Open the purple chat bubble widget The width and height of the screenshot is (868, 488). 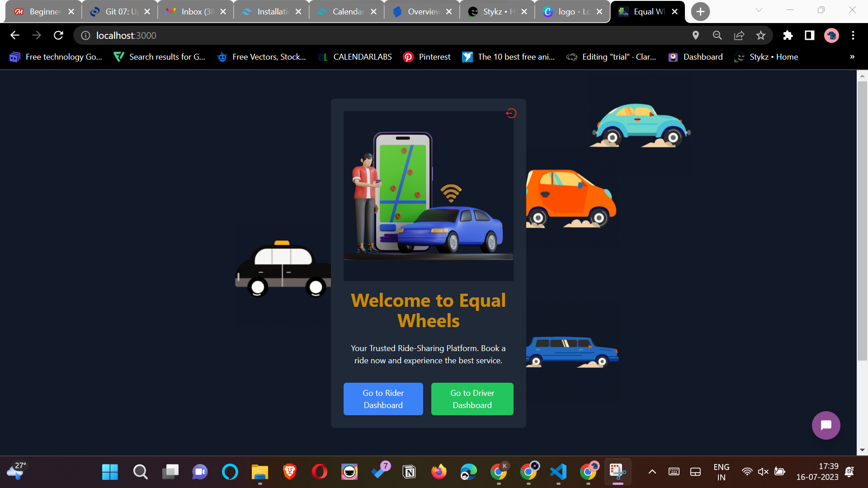pyautogui.click(x=826, y=425)
